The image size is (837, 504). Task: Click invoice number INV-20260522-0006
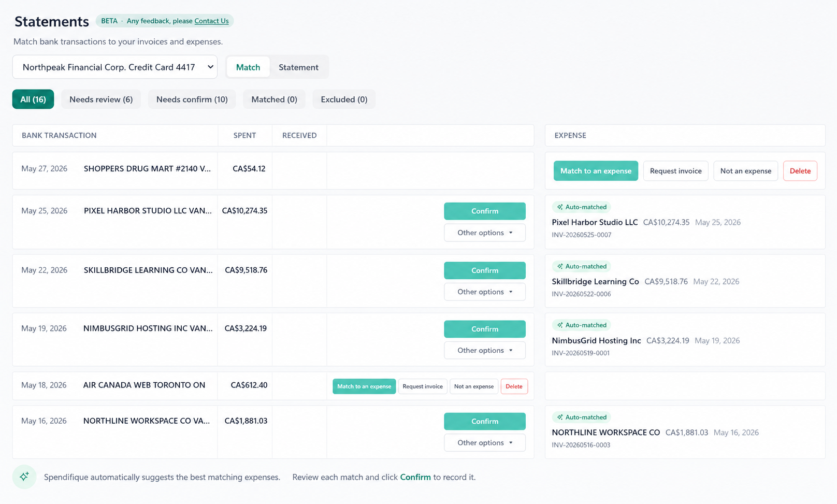(x=581, y=294)
